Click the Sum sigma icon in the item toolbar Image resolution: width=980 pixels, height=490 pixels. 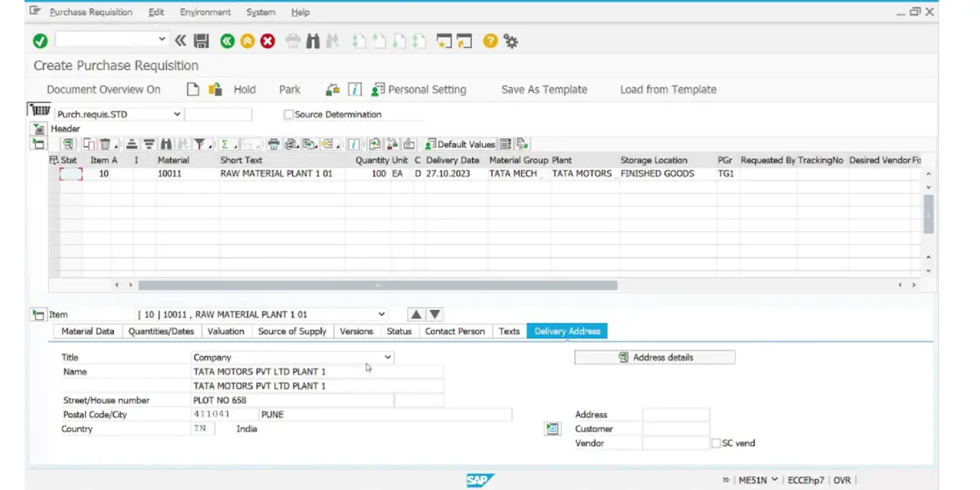225,145
